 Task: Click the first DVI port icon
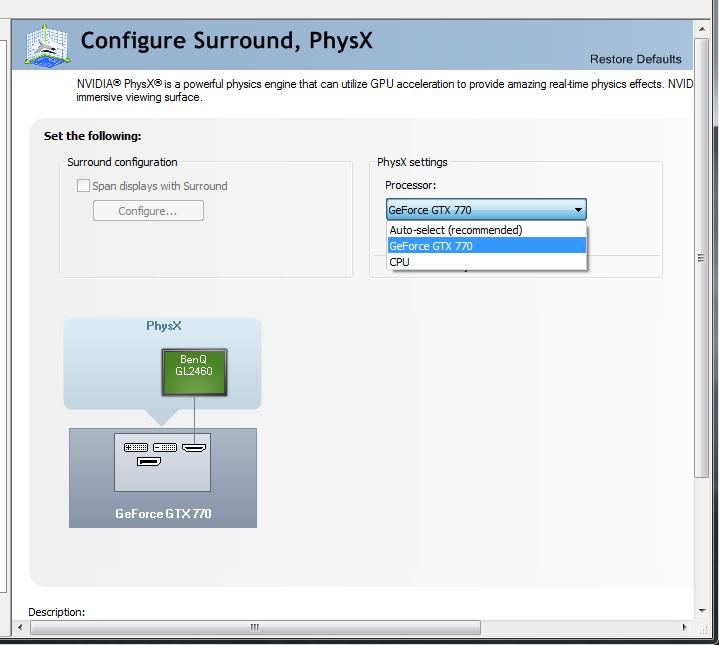136,447
